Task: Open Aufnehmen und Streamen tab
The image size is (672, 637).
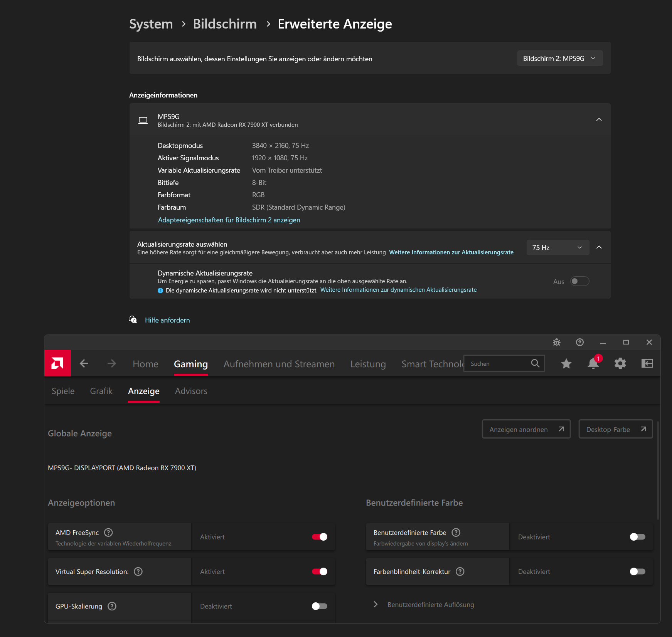Action: (279, 364)
